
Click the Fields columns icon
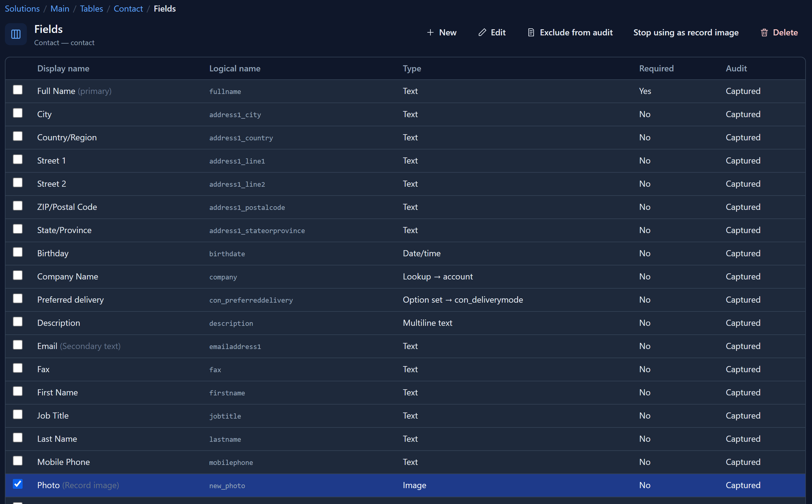pyautogui.click(x=16, y=34)
